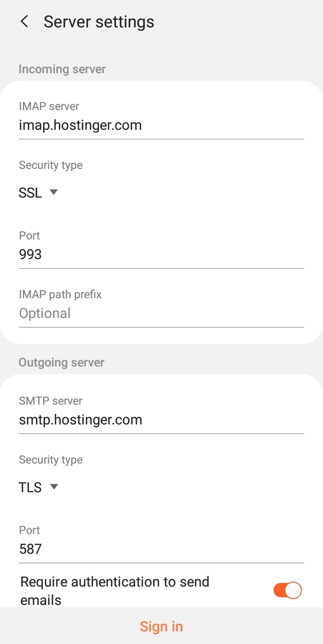The height and width of the screenshot is (644, 323).
Task: Focus the outgoing Port field 587
Action: [161, 549]
